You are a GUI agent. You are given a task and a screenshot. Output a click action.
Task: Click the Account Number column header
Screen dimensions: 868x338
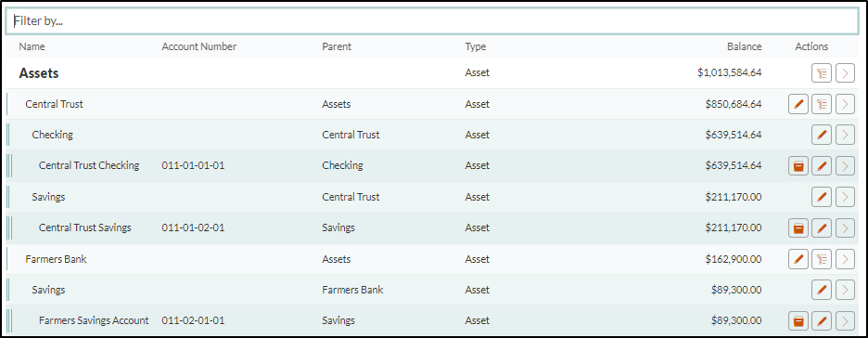(198, 46)
